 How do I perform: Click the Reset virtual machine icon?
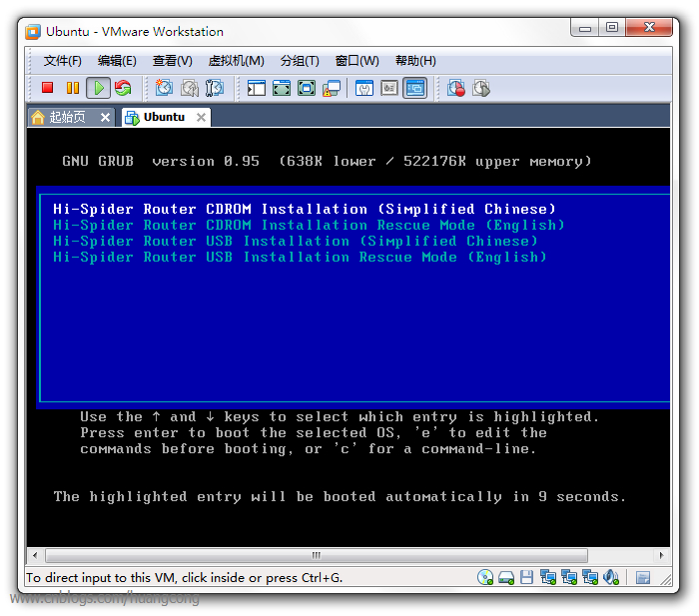point(123,88)
